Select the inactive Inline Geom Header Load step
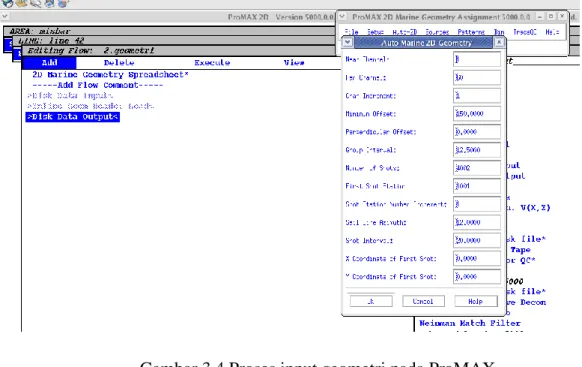Image resolution: width=582 pixels, height=367 pixels. 90,106
